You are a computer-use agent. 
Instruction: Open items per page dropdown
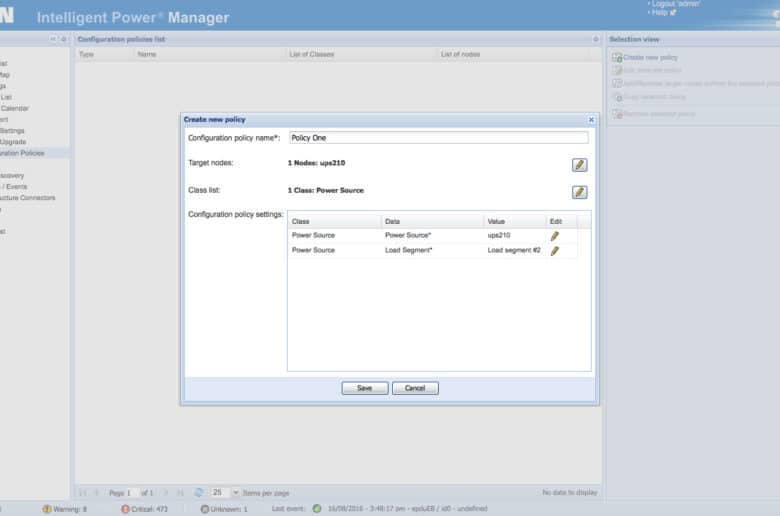click(235, 493)
